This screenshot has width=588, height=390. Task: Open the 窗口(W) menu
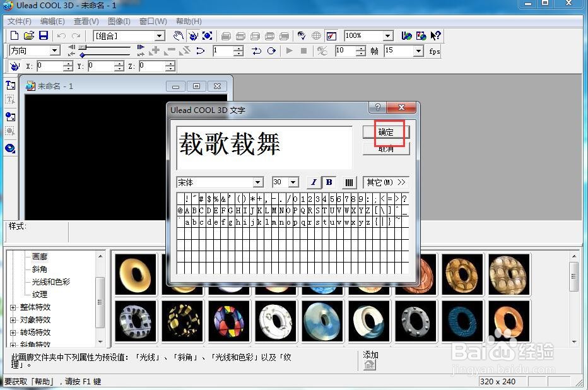[153, 21]
